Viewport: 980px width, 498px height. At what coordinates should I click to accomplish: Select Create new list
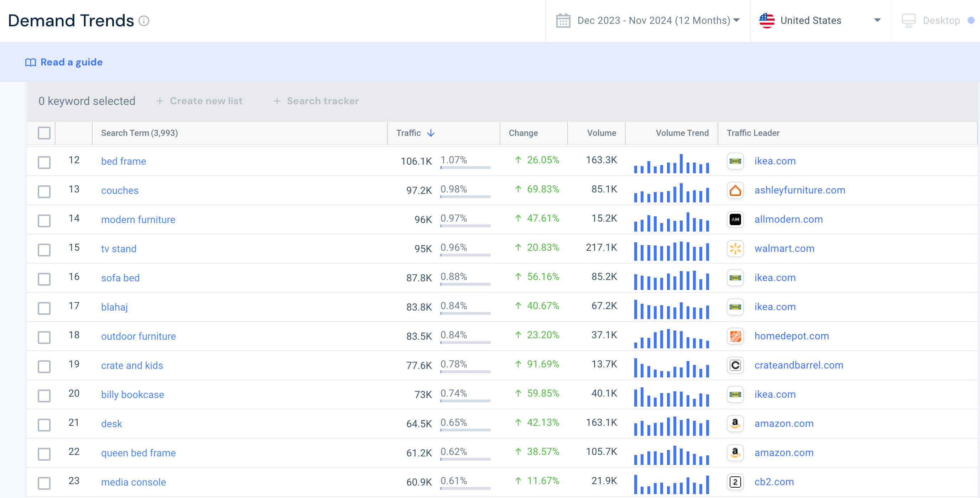[200, 101]
